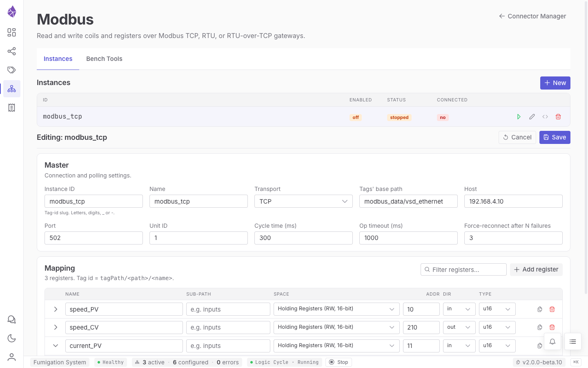Delete the speed_CV register row
This screenshot has height=368, width=588.
click(x=552, y=327)
